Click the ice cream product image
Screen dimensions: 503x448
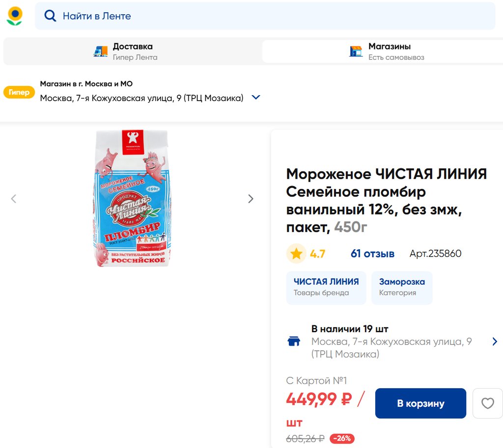[132, 198]
